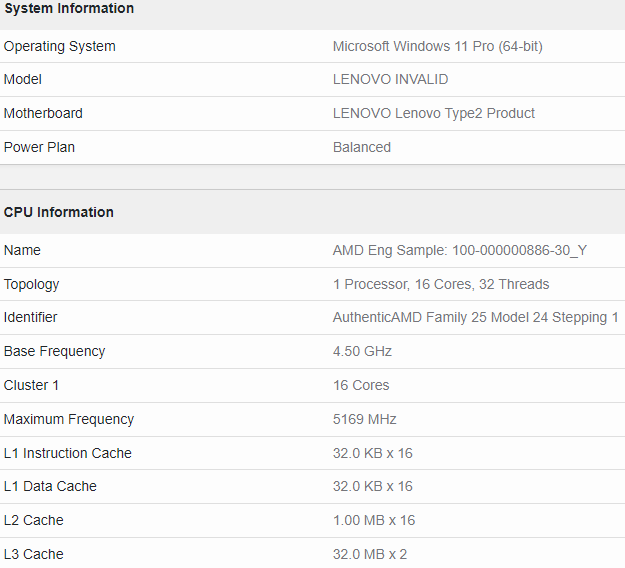Select the Lenovo Type2 Product value
This screenshot has height=568, width=625.
[x=433, y=113]
